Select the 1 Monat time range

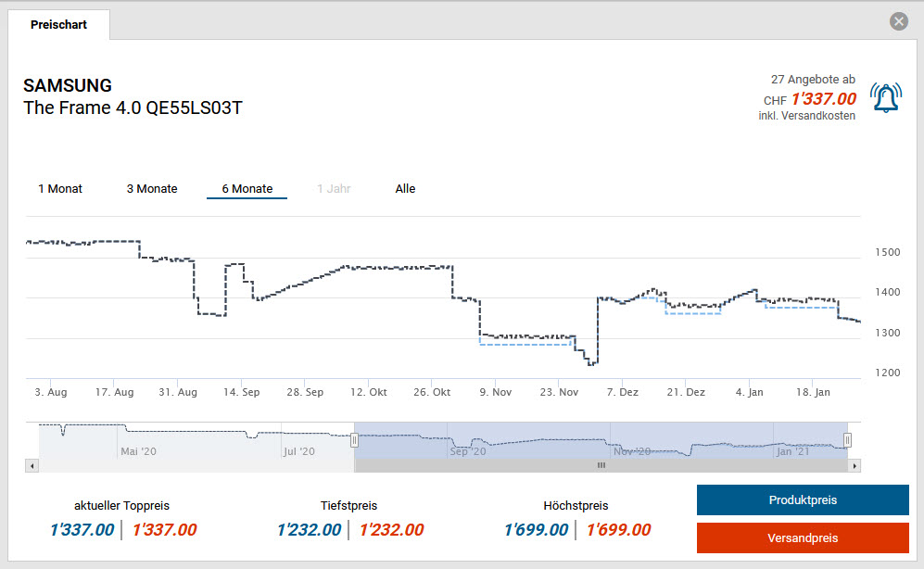click(x=60, y=189)
